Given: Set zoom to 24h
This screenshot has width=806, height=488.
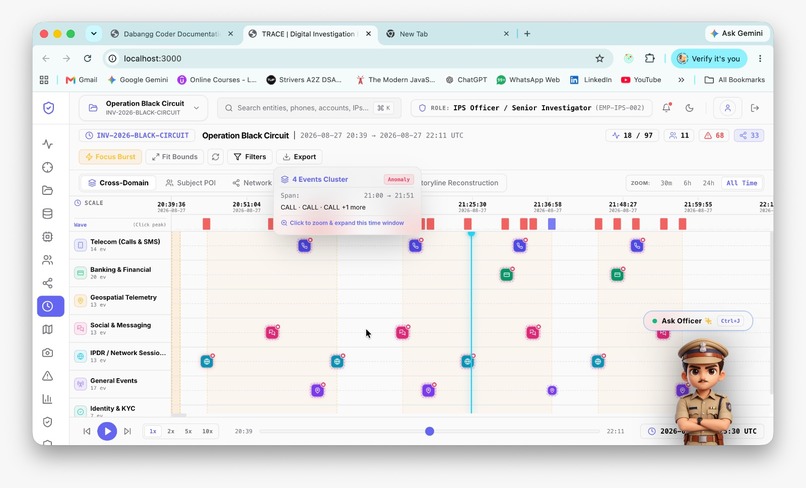Looking at the screenshot, I should coord(708,183).
